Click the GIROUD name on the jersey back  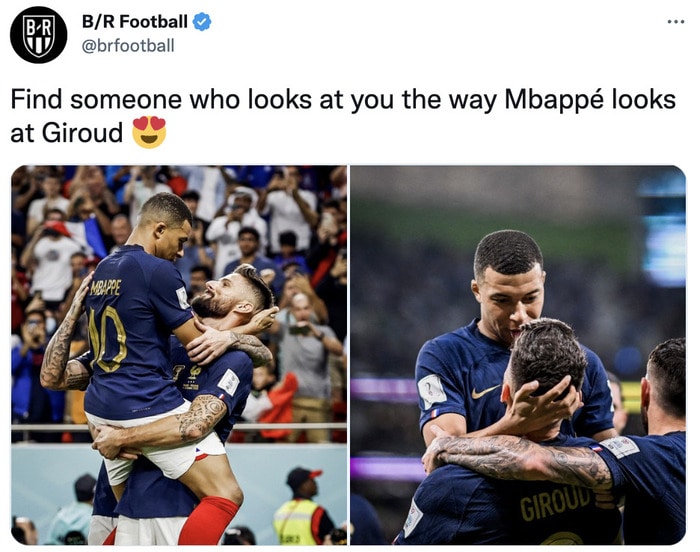pyautogui.click(x=557, y=503)
